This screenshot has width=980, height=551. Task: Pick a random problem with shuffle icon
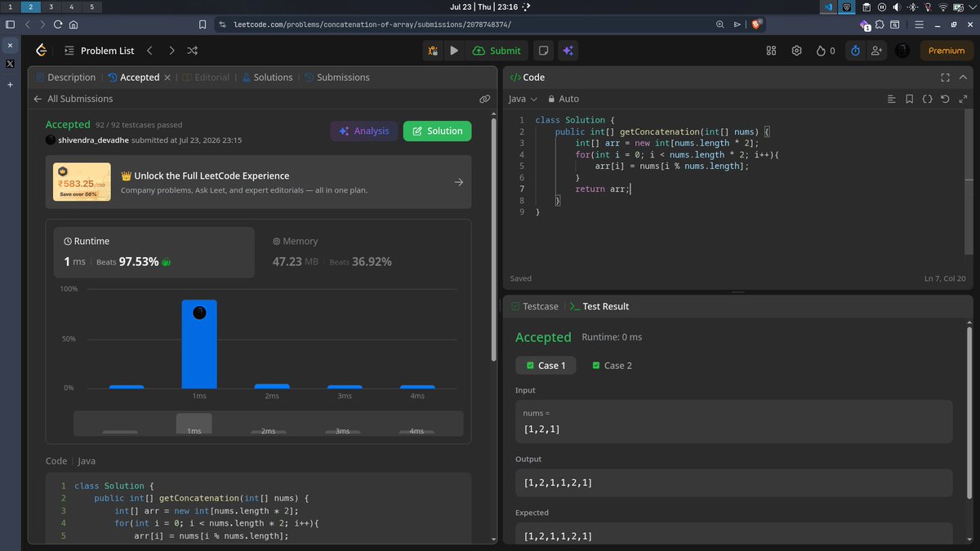193,51
